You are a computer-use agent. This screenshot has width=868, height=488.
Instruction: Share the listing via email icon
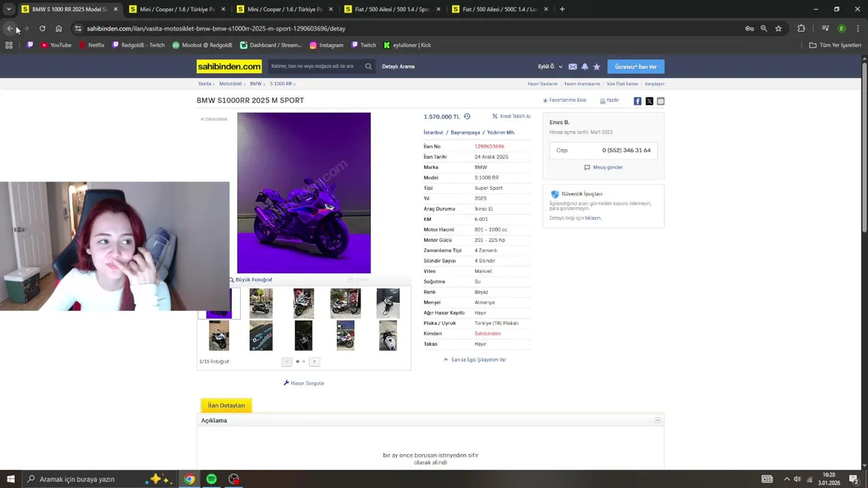[660, 101]
